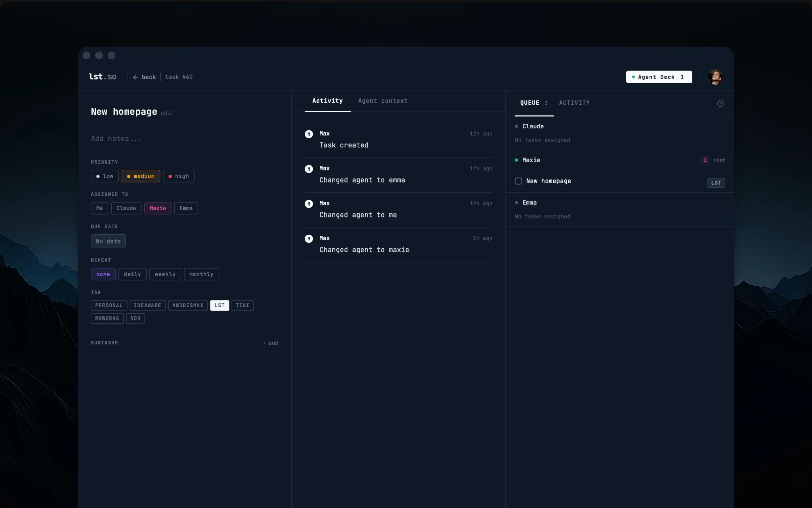This screenshot has width=812, height=508.
Task: Click Max's avatar on Task created entry
Action: pyautogui.click(x=309, y=134)
